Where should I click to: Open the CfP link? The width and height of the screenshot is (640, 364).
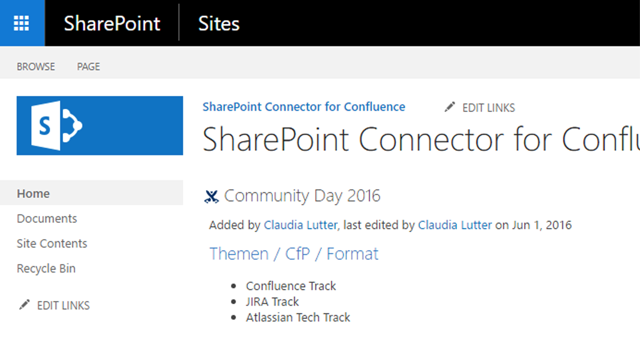click(x=297, y=254)
